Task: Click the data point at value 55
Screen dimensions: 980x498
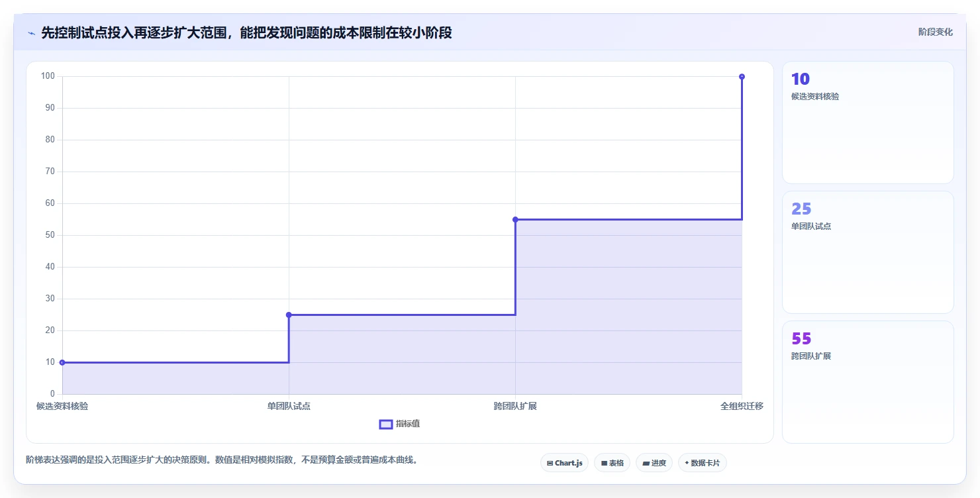Action: (x=515, y=219)
